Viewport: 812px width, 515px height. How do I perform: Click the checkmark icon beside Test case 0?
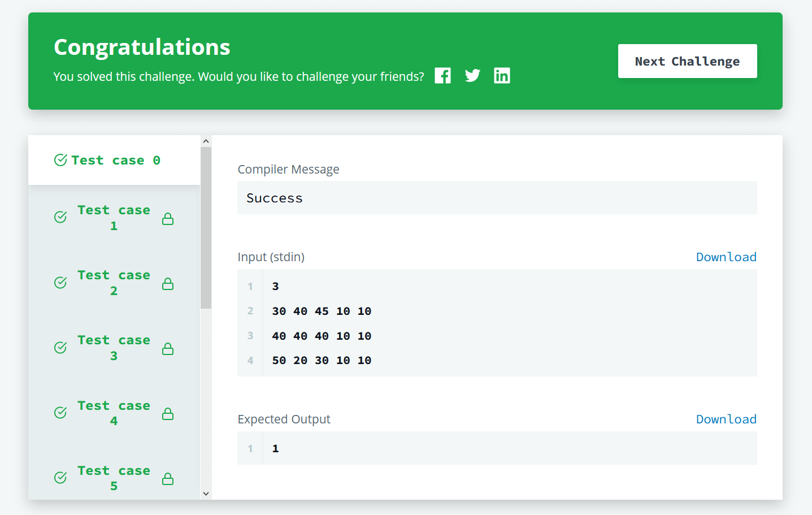click(x=60, y=160)
